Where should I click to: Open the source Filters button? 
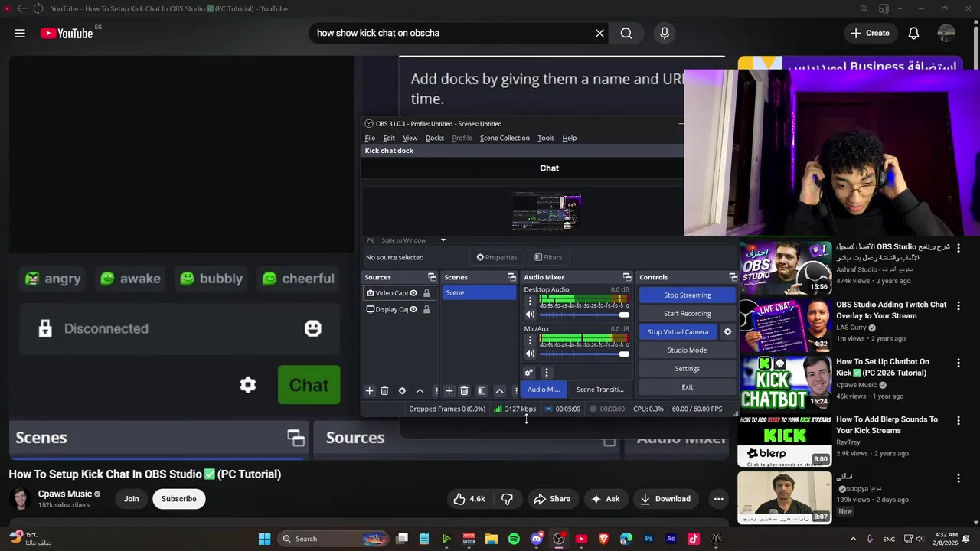tap(548, 257)
